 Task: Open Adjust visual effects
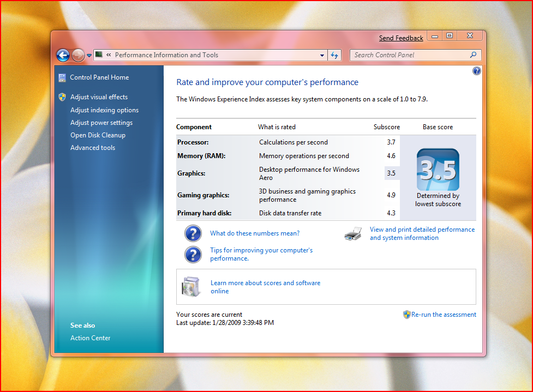[99, 97]
